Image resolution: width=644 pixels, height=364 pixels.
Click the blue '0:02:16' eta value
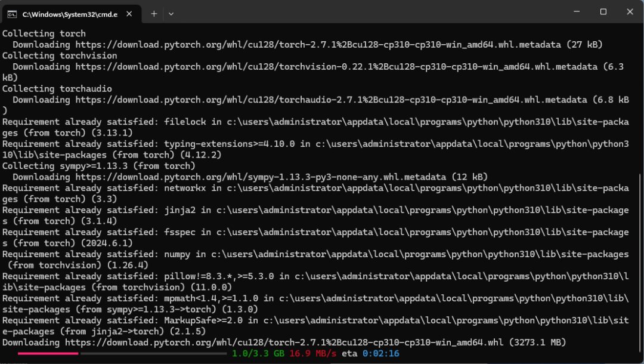pyautogui.click(x=380, y=353)
